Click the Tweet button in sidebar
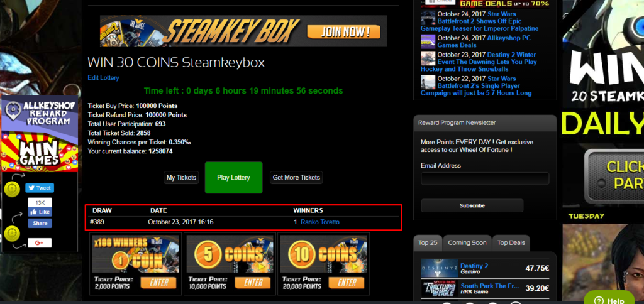This screenshot has width=644, height=304. (40, 188)
